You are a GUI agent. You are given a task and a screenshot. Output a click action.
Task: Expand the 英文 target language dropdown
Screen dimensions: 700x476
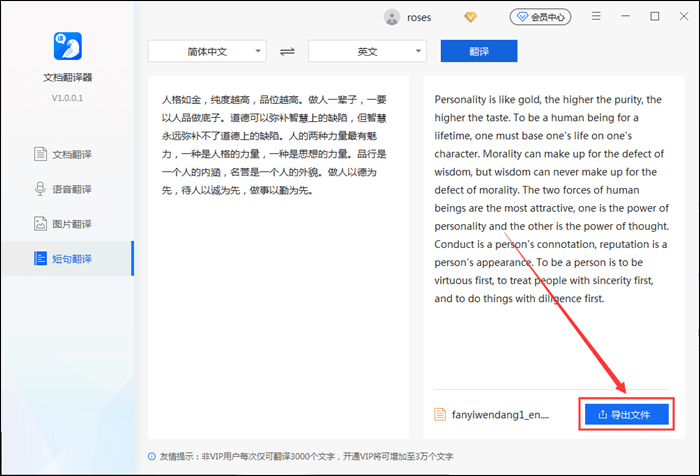click(367, 51)
